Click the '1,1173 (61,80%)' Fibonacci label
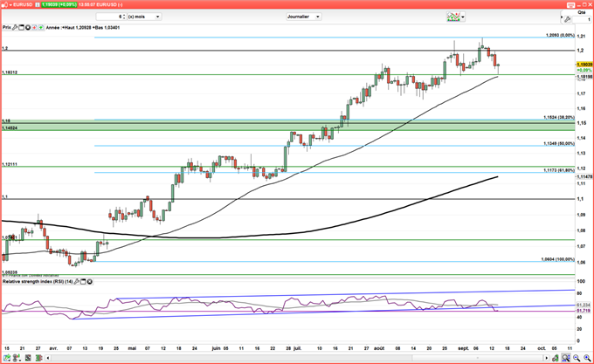 (559, 170)
